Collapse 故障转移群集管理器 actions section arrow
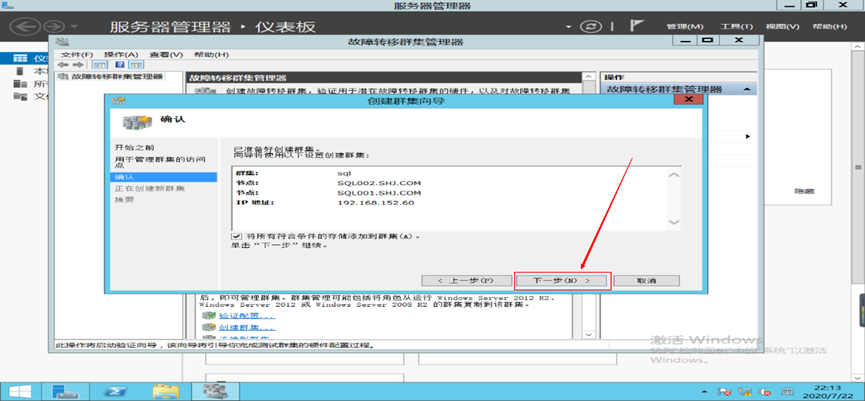Image resolution: width=865 pixels, height=401 pixels. [746, 89]
